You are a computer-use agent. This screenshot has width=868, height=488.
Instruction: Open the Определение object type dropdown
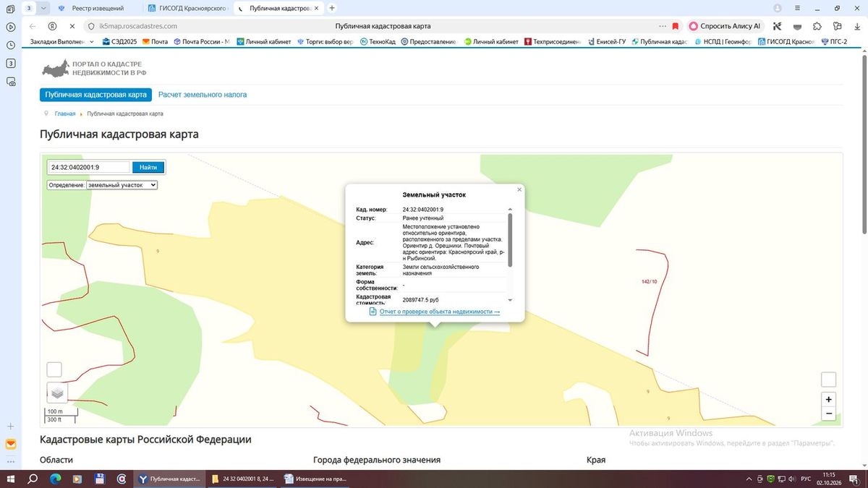tap(122, 185)
